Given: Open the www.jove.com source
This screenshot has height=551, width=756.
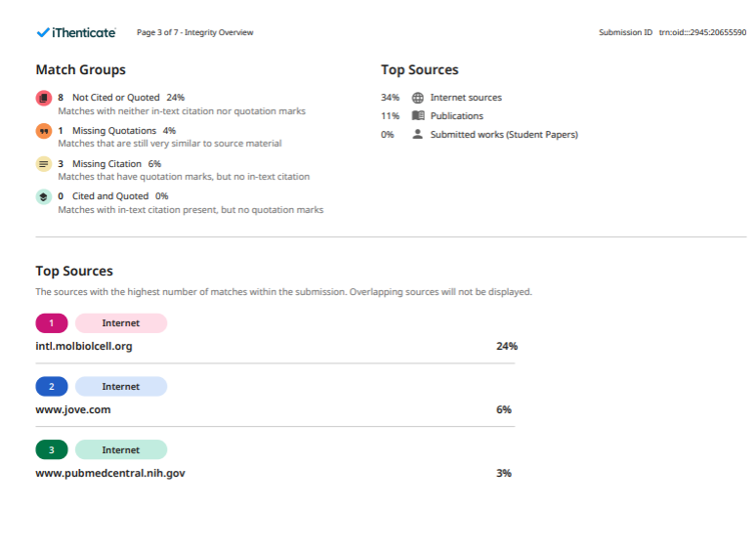Looking at the screenshot, I should [73, 409].
